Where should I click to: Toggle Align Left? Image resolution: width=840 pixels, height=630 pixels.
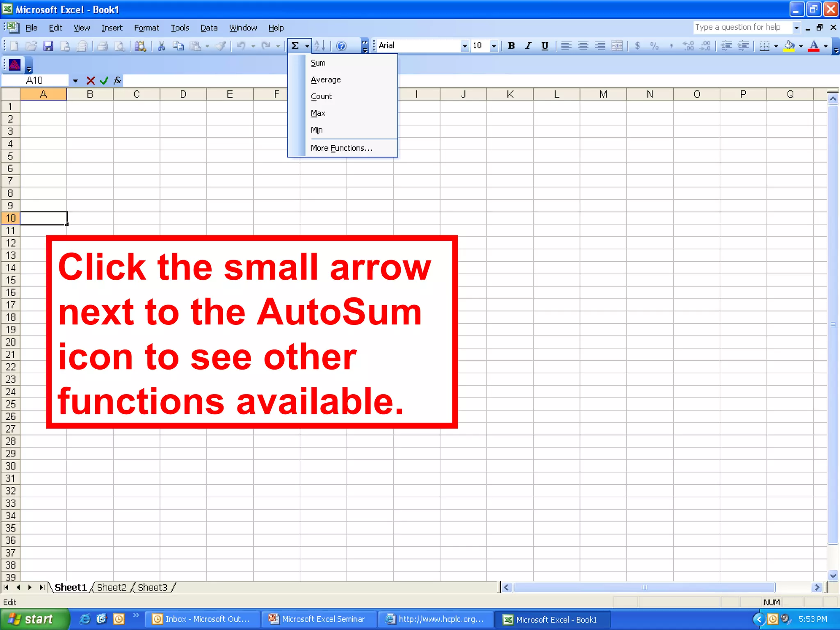[566, 46]
